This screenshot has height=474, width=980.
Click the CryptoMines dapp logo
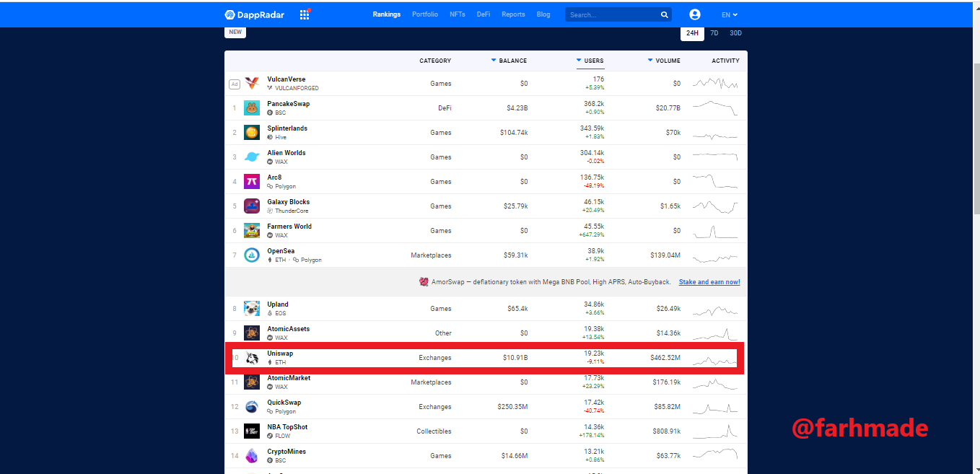[x=252, y=456]
